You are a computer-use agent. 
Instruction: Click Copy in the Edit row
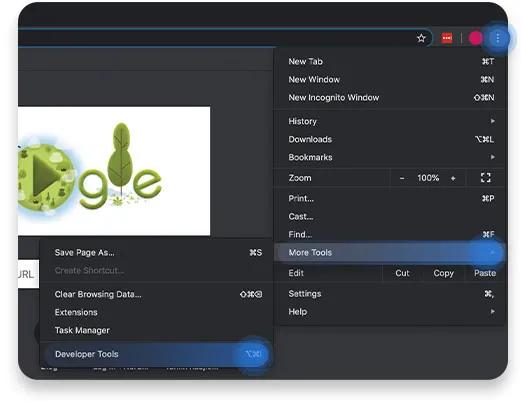tap(443, 273)
